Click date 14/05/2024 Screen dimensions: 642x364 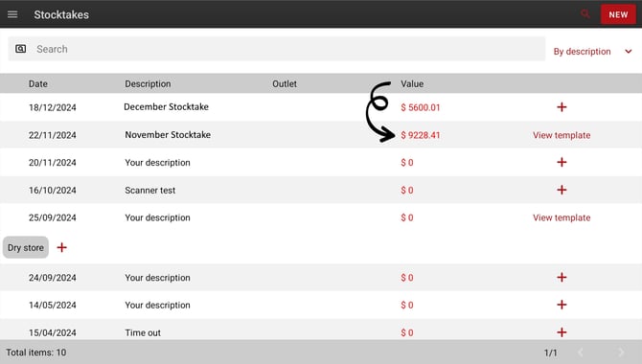pyautogui.click(x=53, y=305)
